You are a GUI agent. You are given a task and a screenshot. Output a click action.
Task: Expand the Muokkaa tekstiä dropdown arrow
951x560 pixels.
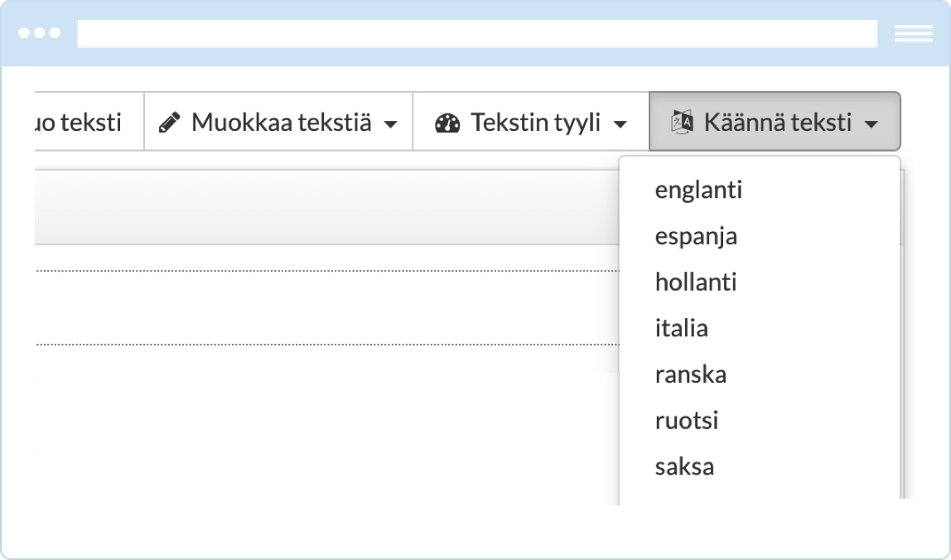(x=390, y=124)
